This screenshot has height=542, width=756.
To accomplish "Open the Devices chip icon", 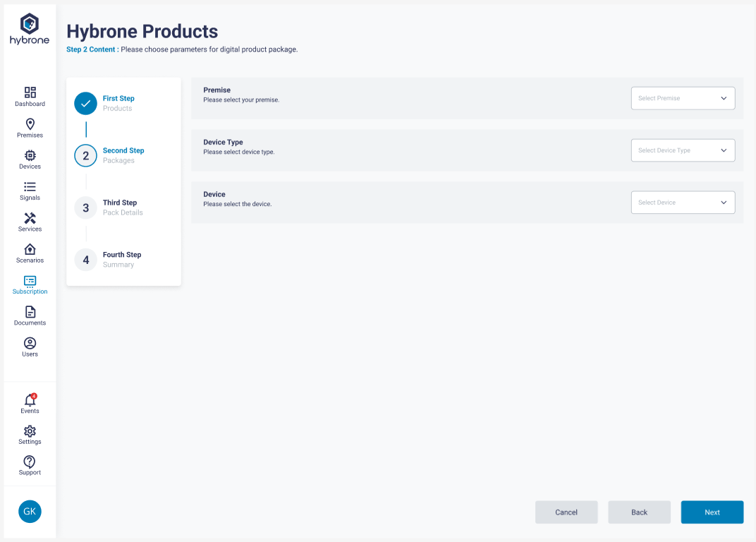I will 30,155.
